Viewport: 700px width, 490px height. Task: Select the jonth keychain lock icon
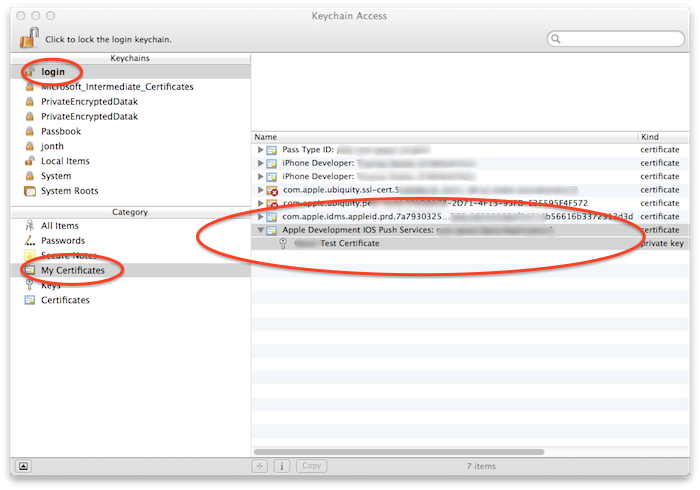[x=29, y=146]
